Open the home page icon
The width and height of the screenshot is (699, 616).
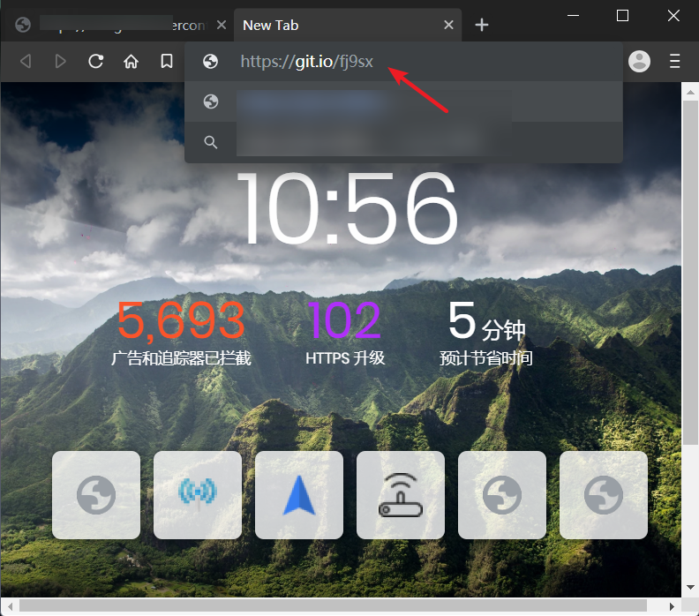pos(132,61)
